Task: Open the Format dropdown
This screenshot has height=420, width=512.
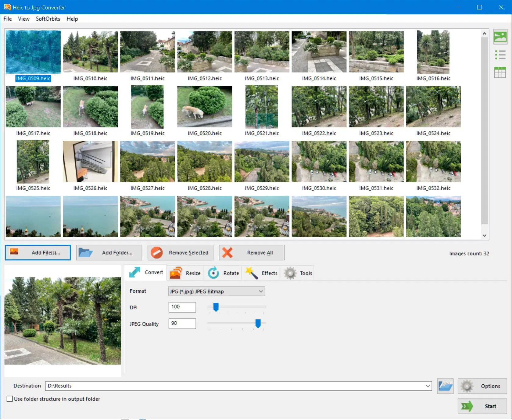Action: tap(216, 291)
